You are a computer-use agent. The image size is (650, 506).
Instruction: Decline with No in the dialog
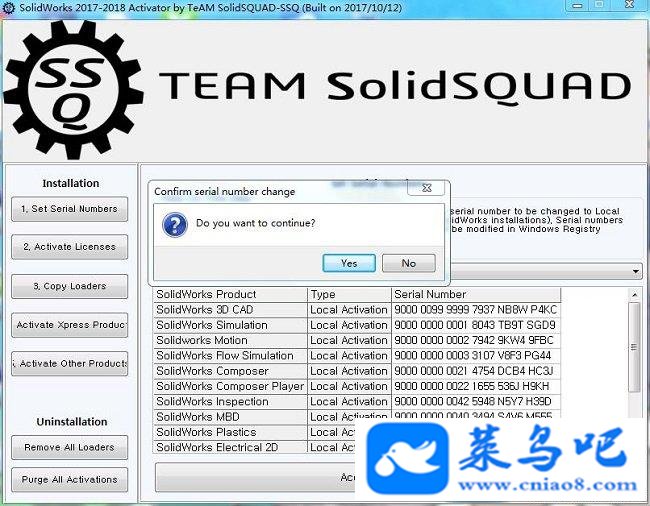[x=409, y=263]
